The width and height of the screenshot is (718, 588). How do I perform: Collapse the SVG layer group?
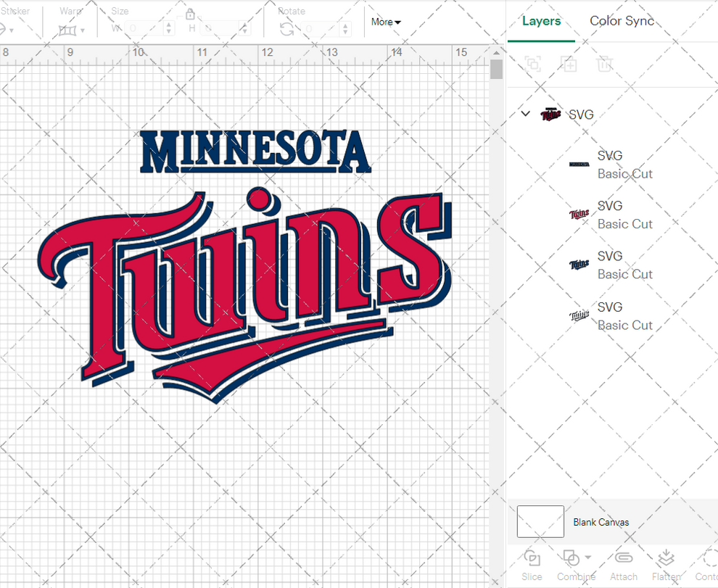(525, 114)
